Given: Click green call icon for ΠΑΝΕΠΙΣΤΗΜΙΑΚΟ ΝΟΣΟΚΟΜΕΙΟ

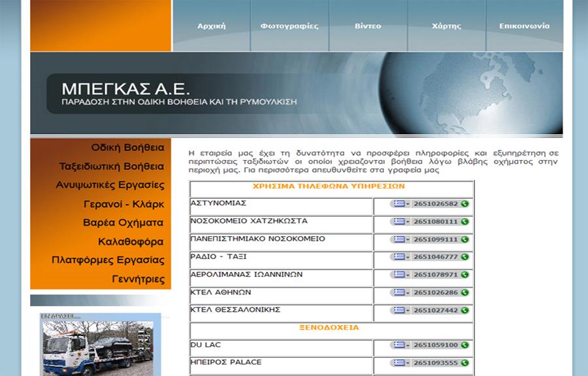Looking at the screenshot, I should [465, 239].
